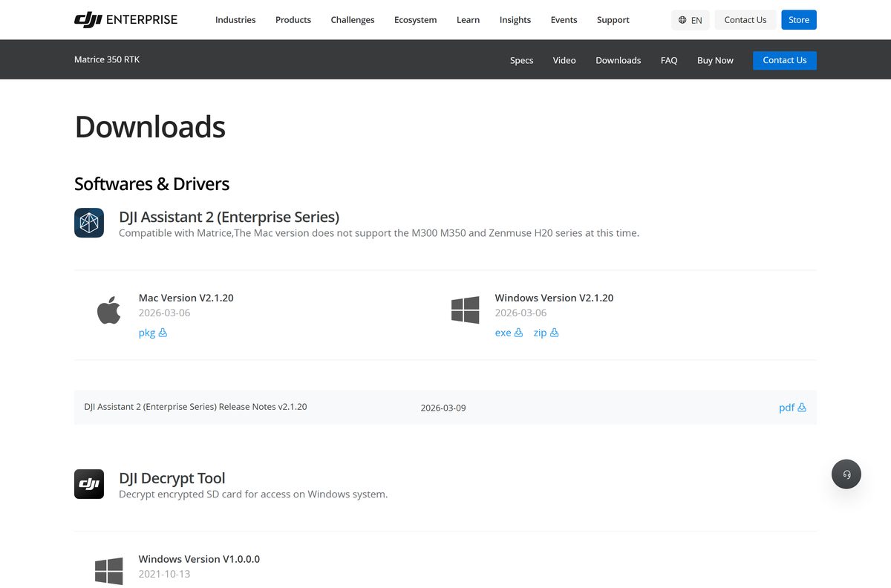891x588 pixels.
Task: Click the DJI Decrypt Tool app icon
Action: (x=89, y=484)
